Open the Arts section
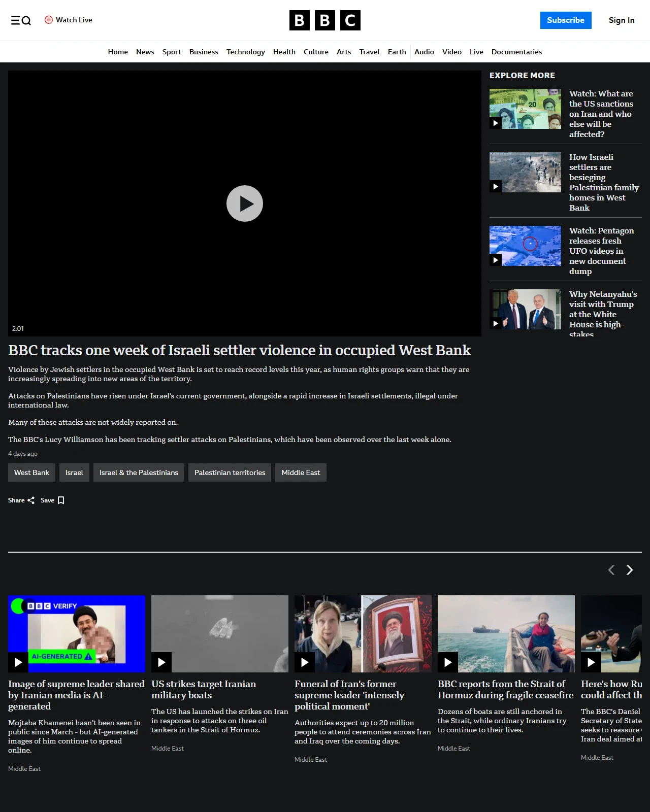This screenshot has height=812, width=650. pyautogui.click(x=344, y=52)
